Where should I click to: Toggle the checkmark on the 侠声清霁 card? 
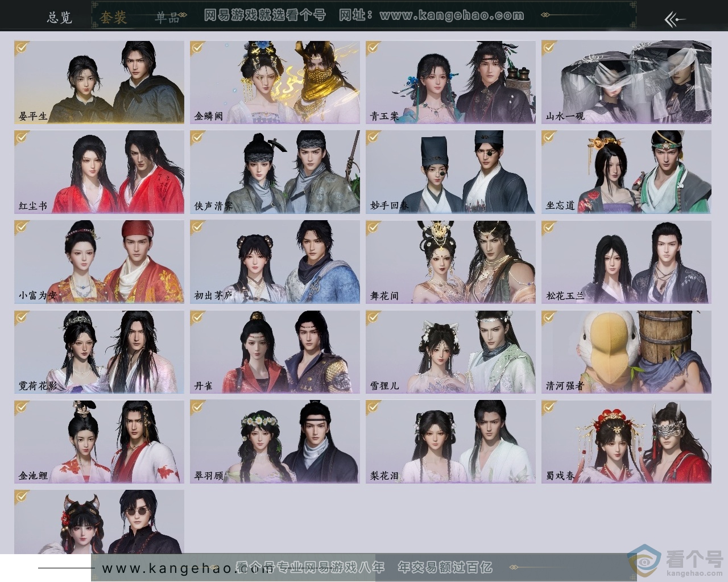tap(198, 137)
